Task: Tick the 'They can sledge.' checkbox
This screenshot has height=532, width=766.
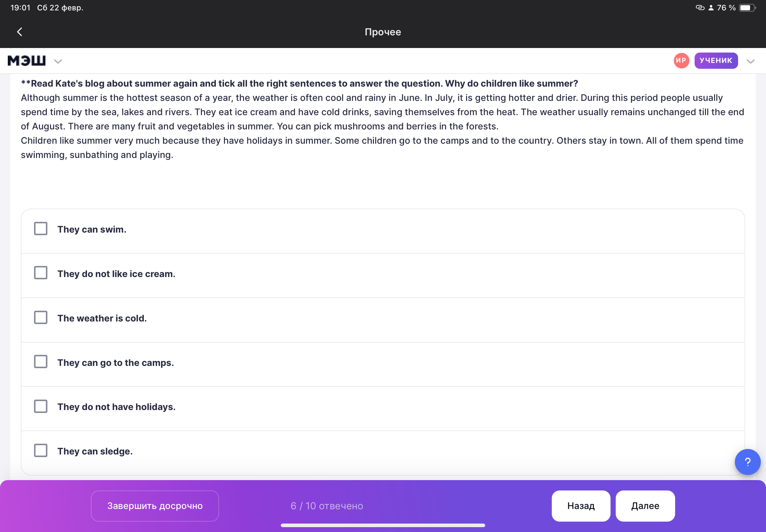Action: pyautogui.click(x=41, y=451)
